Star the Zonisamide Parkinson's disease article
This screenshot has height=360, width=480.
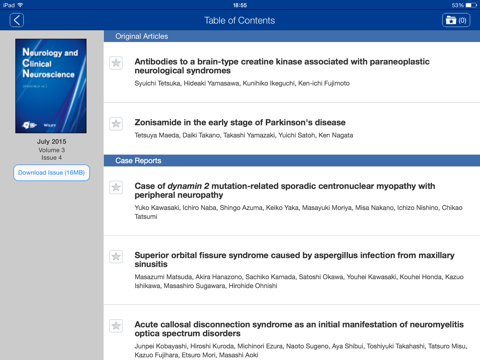[116, 124]
